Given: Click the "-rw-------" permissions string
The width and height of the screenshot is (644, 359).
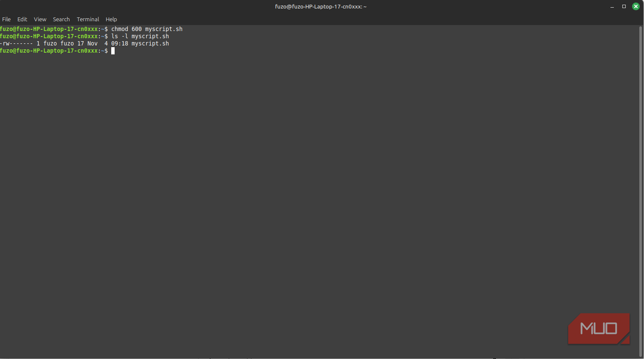Looking at the screenshot, I should click(17, 43).
